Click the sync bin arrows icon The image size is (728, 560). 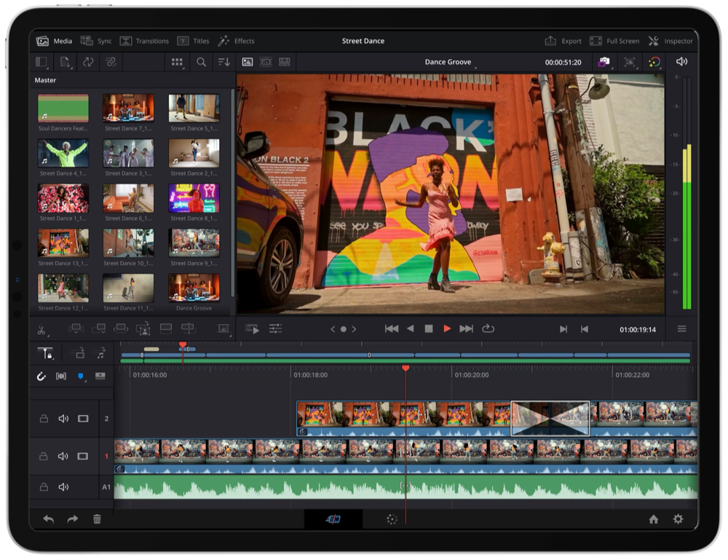pos(88,63)
